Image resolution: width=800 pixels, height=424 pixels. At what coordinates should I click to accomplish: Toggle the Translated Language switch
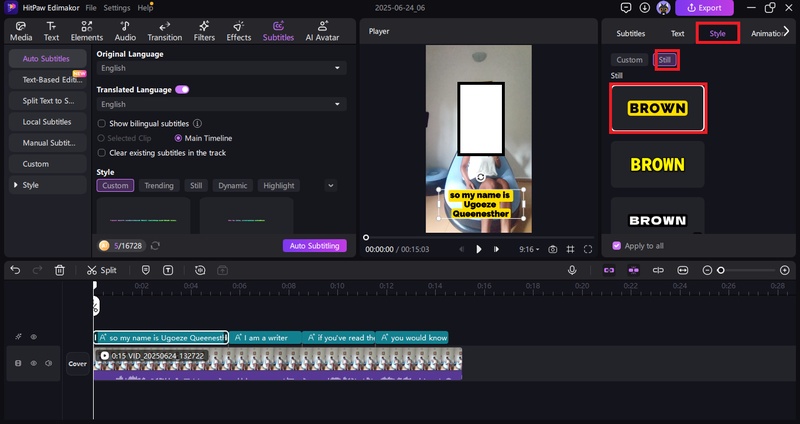point(182,89)
